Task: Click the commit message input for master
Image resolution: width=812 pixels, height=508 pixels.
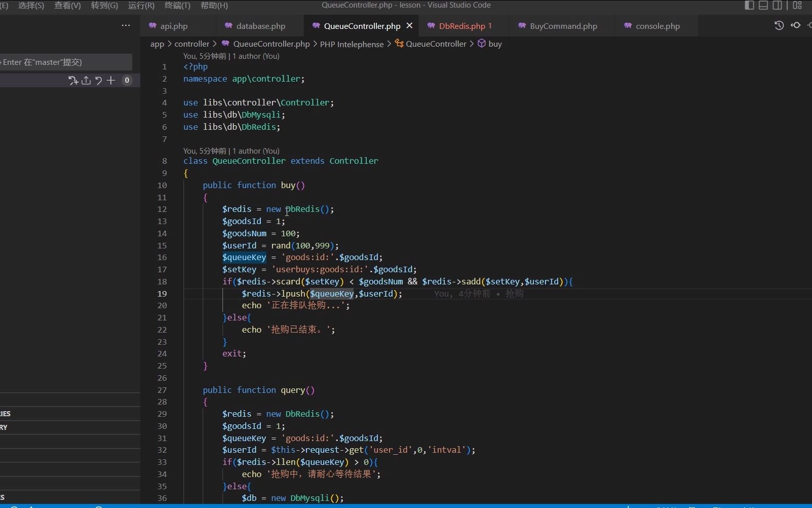Action: [x=66, y=62]
